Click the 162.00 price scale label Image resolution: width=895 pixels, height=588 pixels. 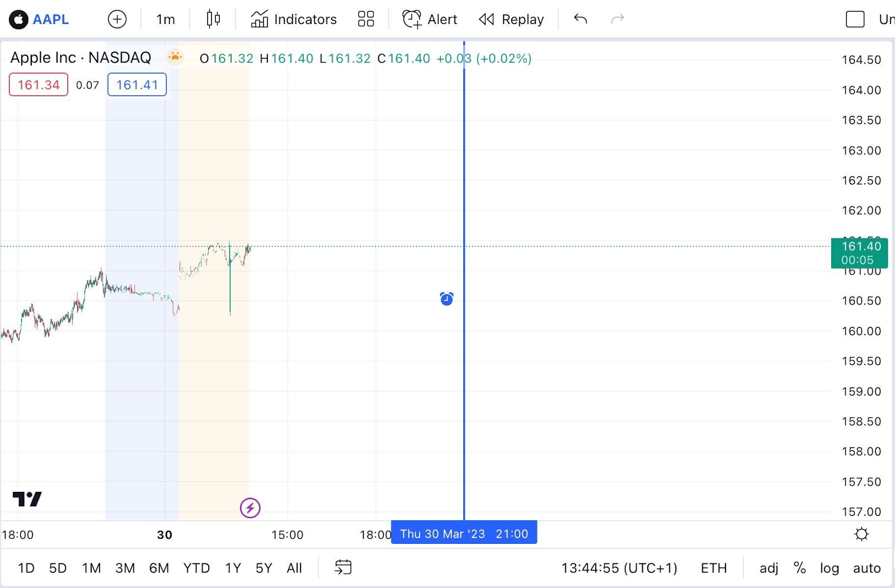click(x=861, y=210)
